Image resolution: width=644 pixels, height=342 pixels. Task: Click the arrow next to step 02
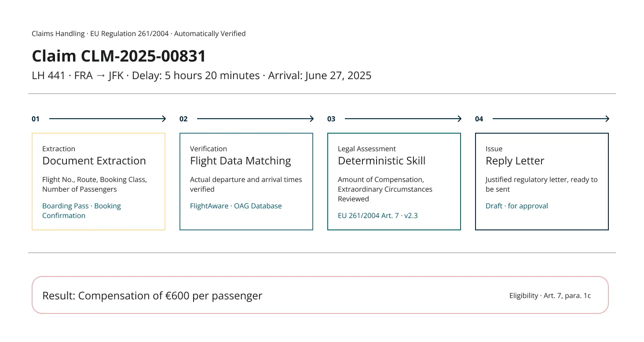255,119
